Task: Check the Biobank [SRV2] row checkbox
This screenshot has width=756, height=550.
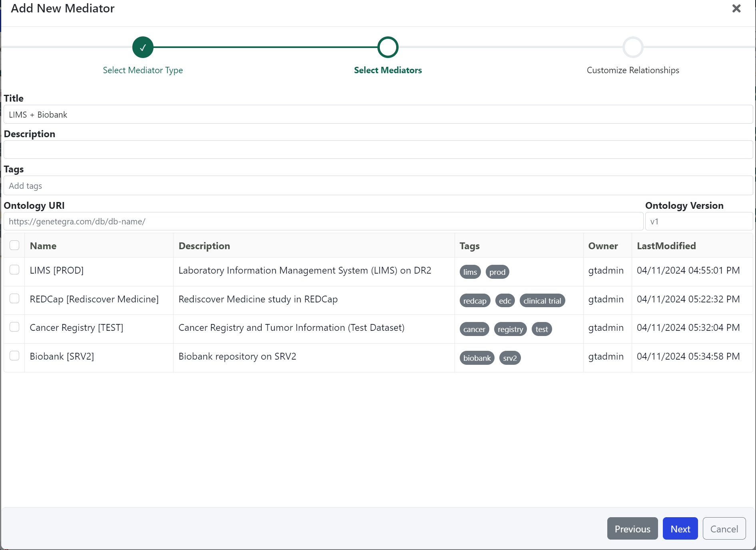Action: [x=14, y=356]
